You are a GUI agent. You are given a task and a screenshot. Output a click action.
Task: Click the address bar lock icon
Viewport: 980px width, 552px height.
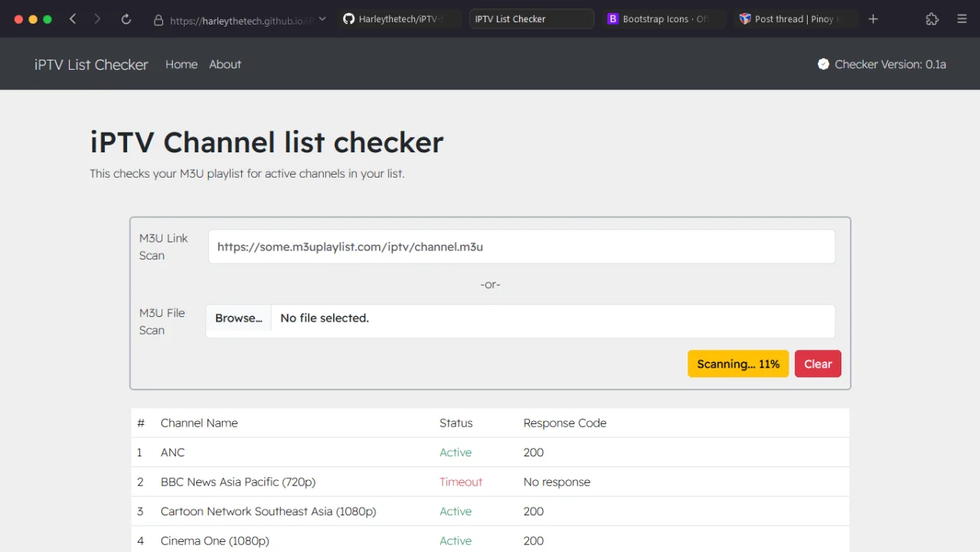(158, 20)
